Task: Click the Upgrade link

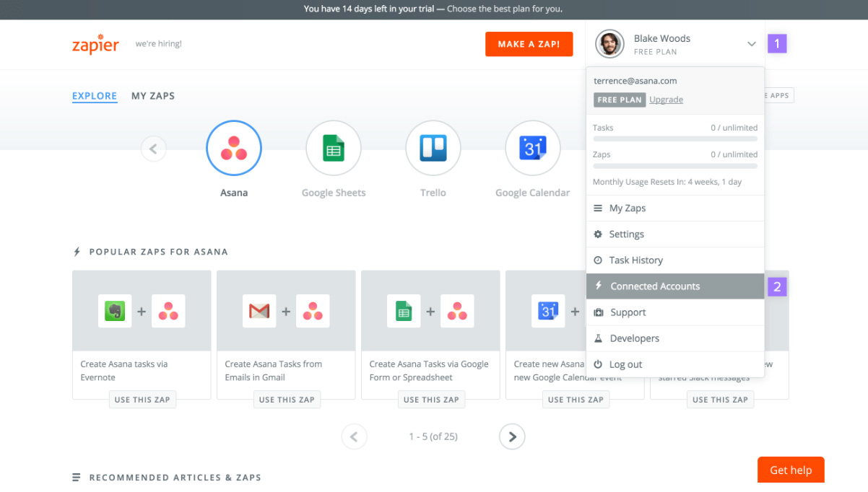Action: pos(666,100)
